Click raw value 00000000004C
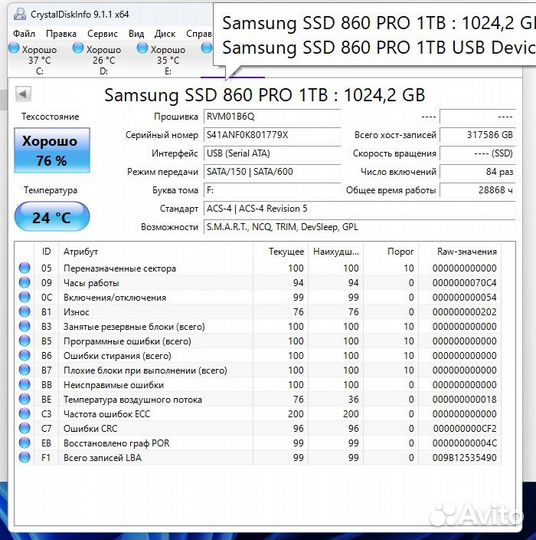Screen dimensions: 536x540 click(x=464, y=443)
